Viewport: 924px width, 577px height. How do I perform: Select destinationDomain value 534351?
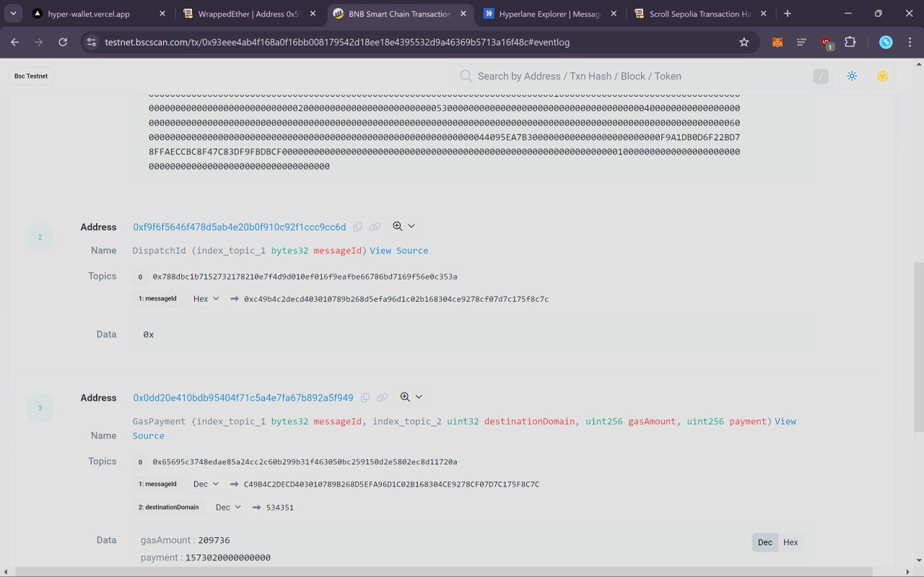coord(280,508)
